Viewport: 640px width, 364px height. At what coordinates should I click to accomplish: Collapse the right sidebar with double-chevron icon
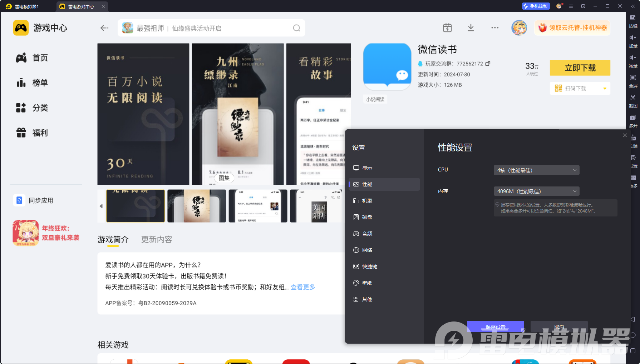click(x=633, y=6)
